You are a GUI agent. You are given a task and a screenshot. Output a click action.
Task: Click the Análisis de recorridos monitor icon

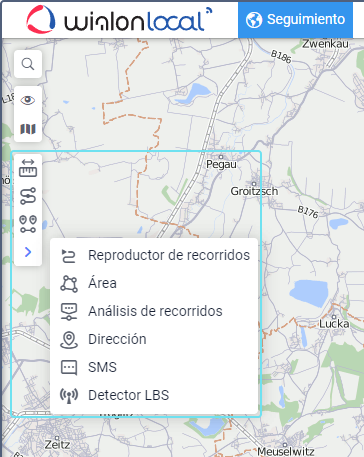(69, 312)
